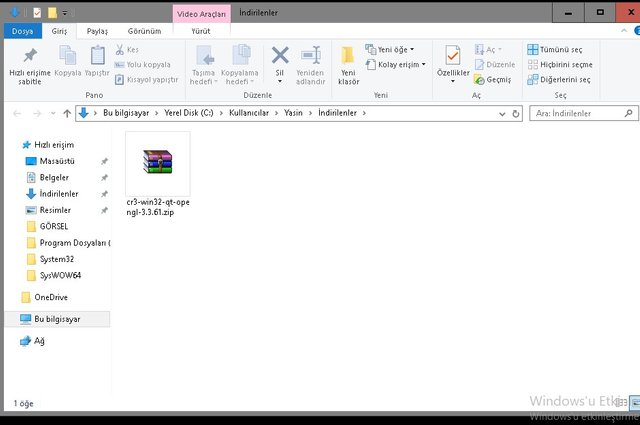
Task: Click Pin to Quick access (Hızlı erişime sabitle)
Action: tap(30, 67)
